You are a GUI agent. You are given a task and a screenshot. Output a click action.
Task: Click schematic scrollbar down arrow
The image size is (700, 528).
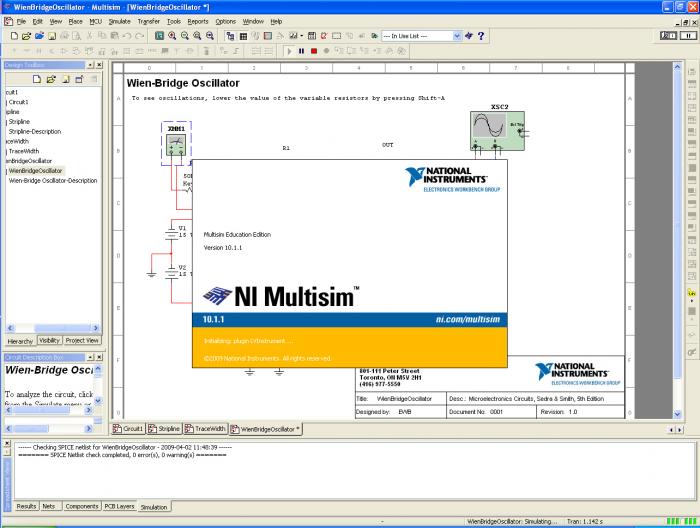click(677, 414)
